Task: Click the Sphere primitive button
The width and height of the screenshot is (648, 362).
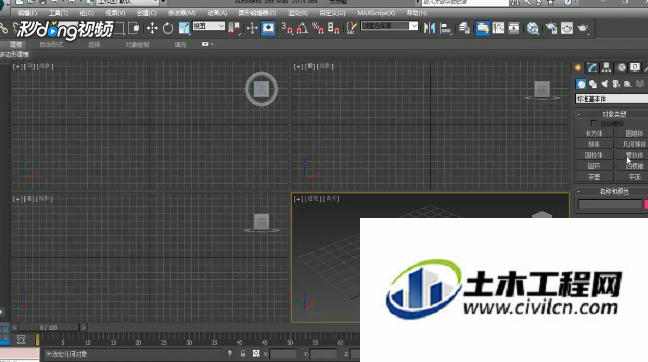Action: pyautogui.click(x=594, y=144)
